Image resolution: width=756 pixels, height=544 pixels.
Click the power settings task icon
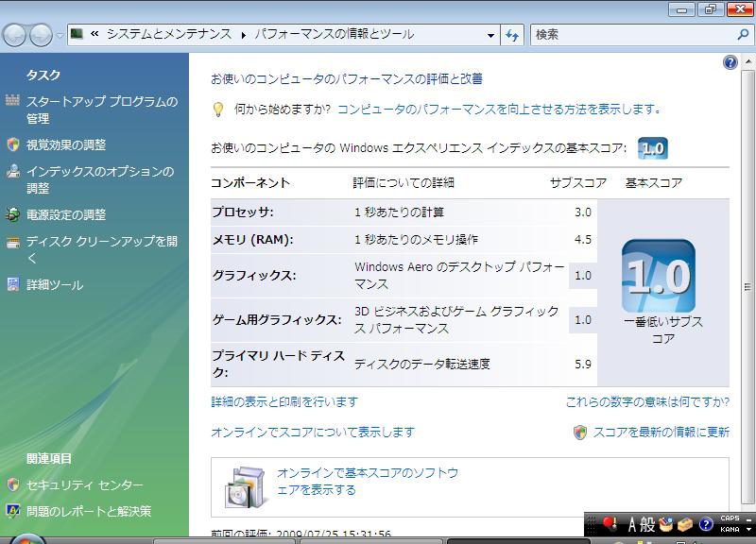(x=13, y=214)
